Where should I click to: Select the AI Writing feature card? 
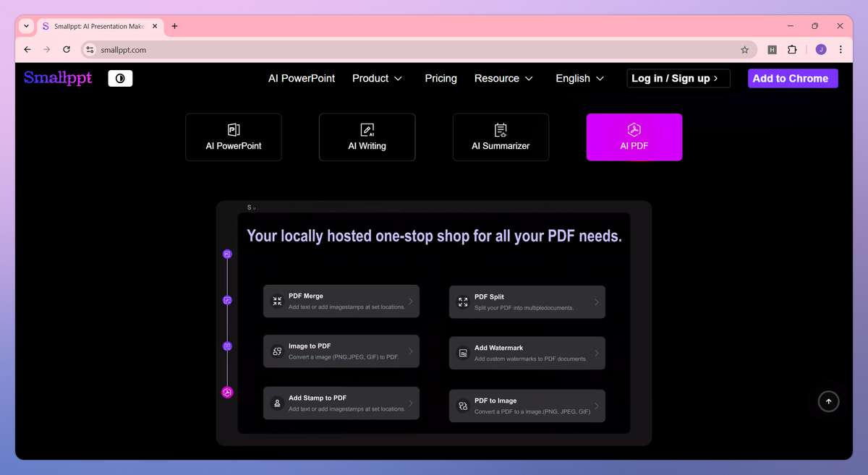pos(367,137)
